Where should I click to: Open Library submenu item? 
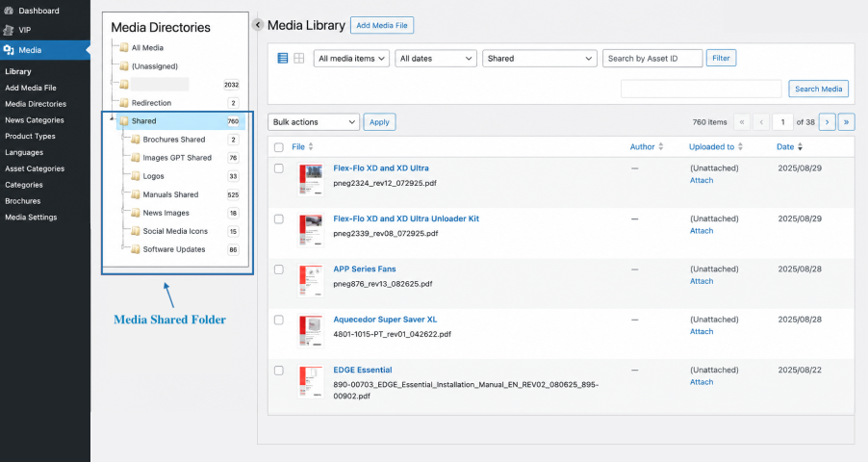click(17, 71)
